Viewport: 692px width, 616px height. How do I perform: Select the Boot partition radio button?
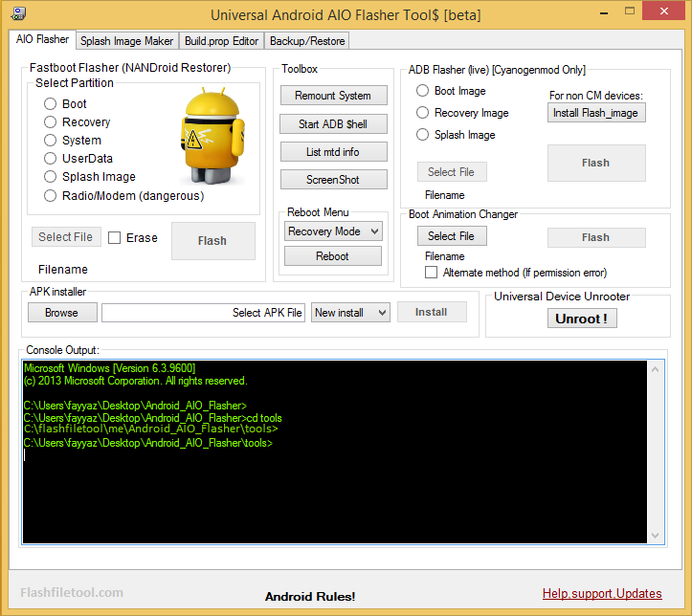pos(51,104)
